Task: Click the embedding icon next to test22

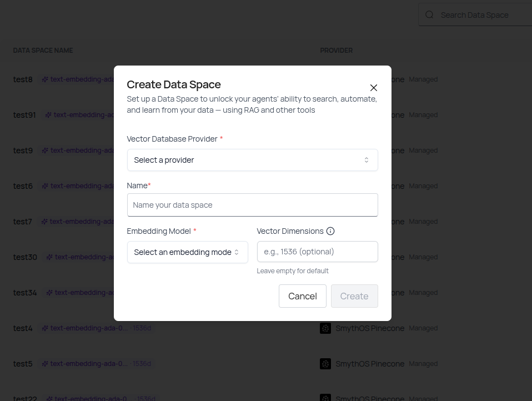Action: pyautogui.click(x=49, y=398)
